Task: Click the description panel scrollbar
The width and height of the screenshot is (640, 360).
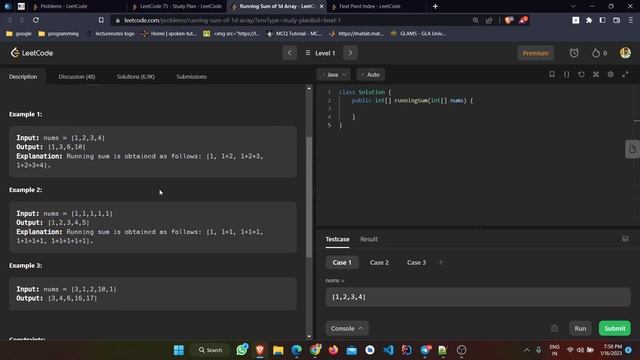Action: 309,197
